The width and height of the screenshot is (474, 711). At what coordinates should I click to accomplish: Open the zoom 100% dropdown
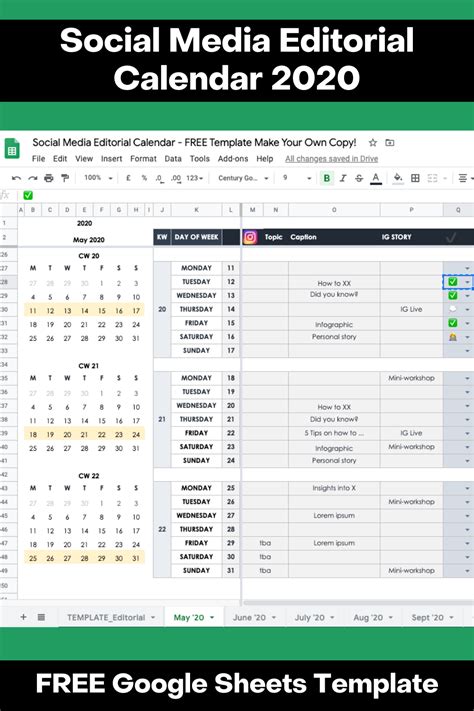point(98,178)
